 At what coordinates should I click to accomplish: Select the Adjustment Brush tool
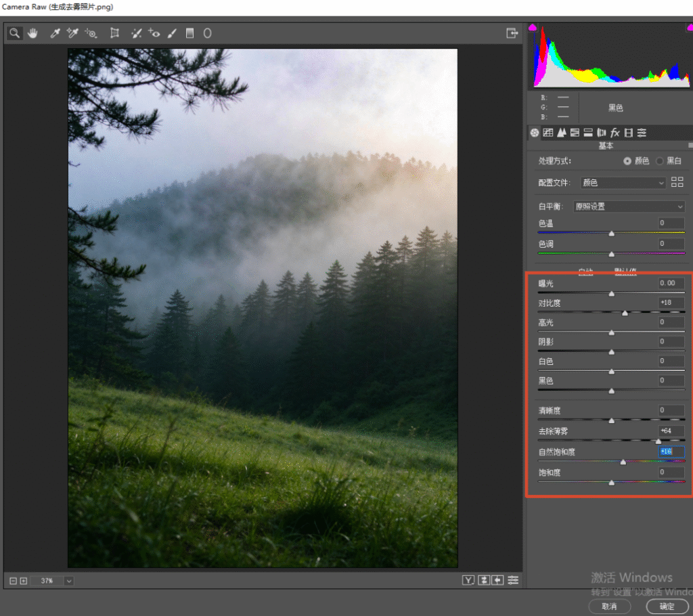click(172, 33)
